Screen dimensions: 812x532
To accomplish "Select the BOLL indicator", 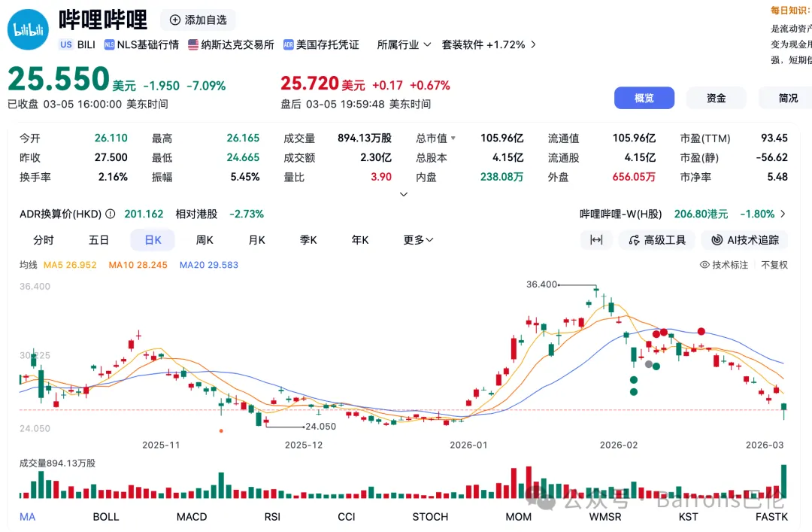I will 106,516.
